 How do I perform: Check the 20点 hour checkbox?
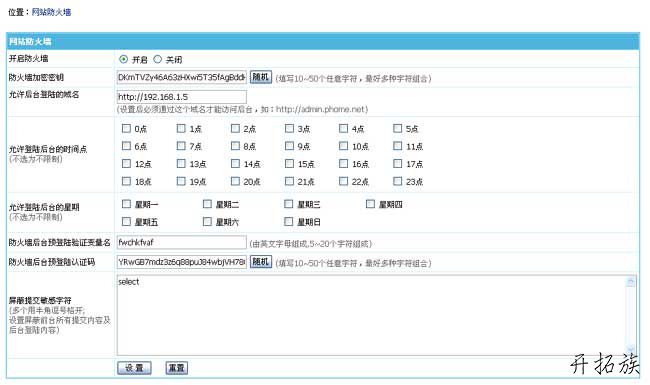point(235,181)
